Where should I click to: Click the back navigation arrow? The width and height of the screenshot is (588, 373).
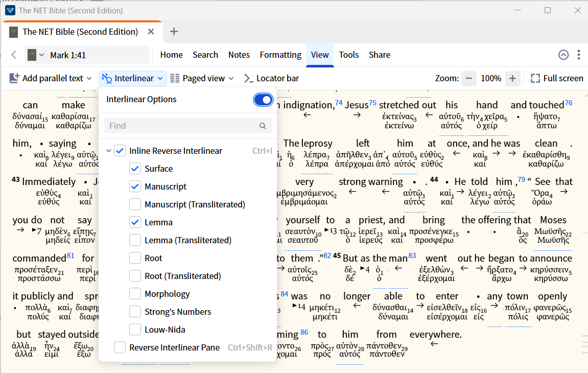[x=14, y=55]
